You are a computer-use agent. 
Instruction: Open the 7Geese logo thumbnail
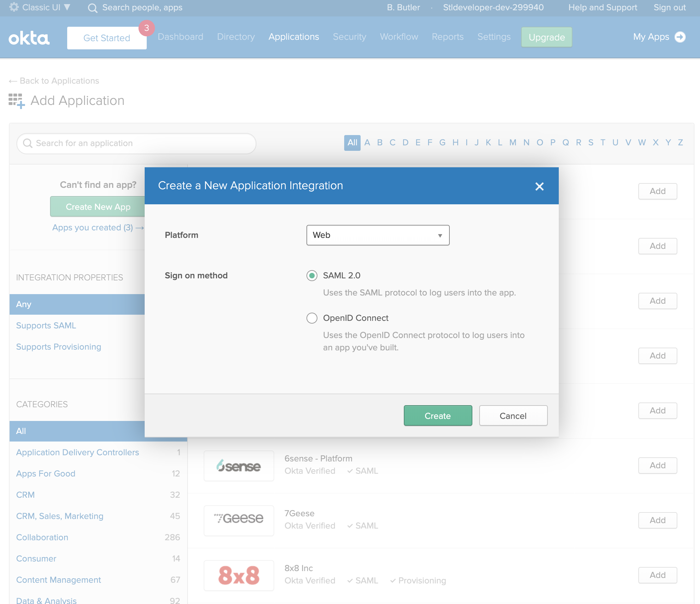[x=239, y=521]
